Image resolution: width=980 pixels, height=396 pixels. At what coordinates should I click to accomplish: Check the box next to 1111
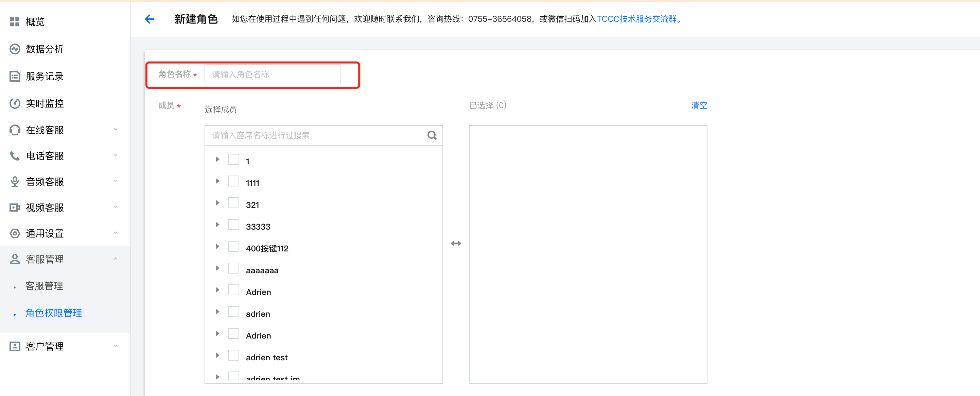tap(233, 181)
